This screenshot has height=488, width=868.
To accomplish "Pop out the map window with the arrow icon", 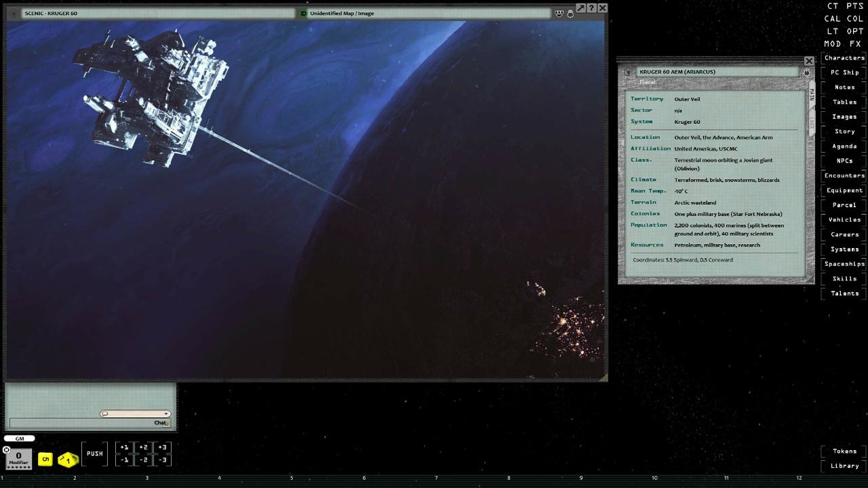I will point(580,7).
